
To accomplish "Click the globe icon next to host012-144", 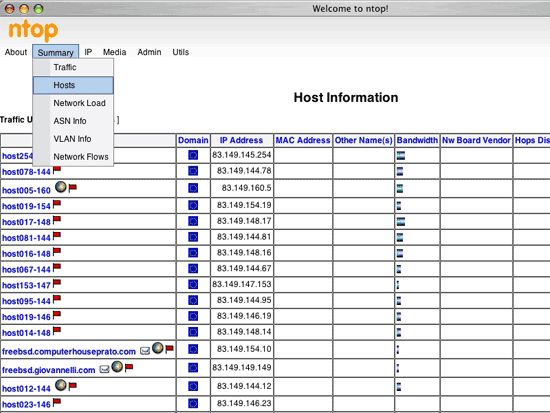I will [x=61, y=385].
